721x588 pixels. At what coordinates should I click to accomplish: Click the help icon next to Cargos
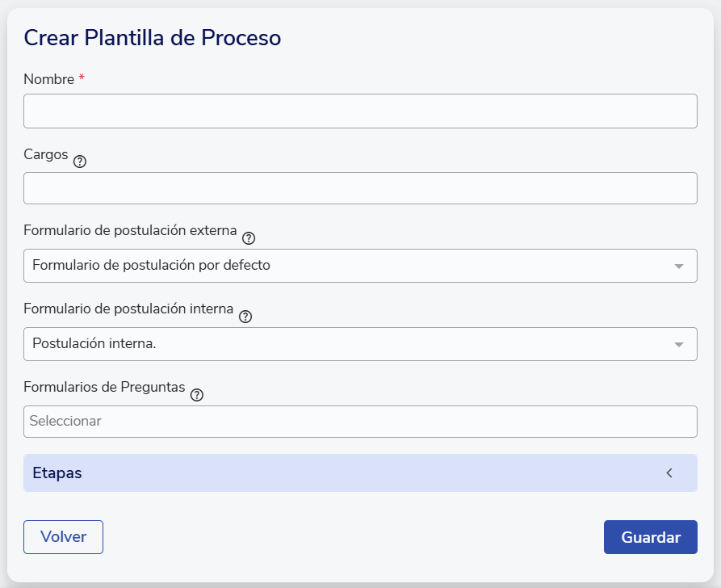coord(80,162)
